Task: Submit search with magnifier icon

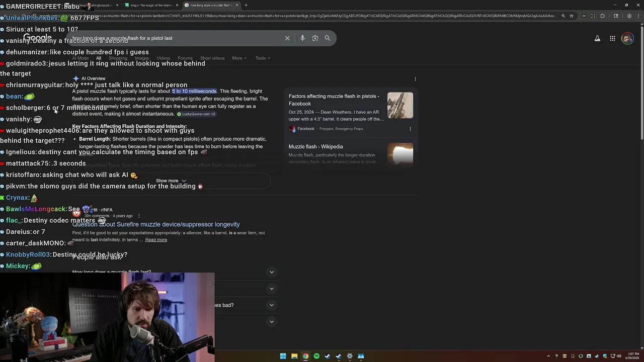Action: pos(328,38)
